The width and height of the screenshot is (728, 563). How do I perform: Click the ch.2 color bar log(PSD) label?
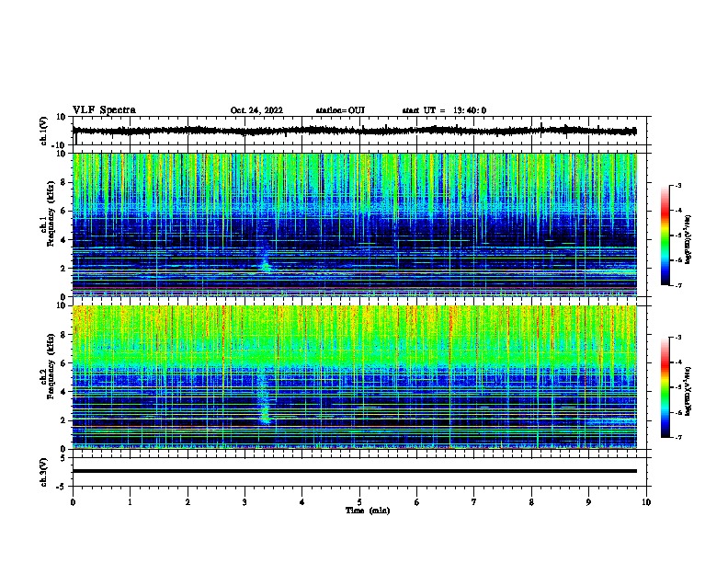[688, 391]
